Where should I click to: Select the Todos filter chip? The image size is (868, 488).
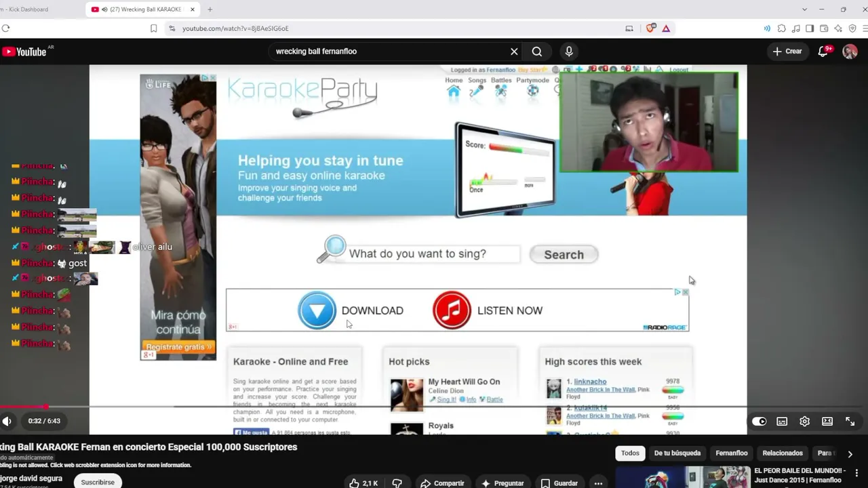coord(630,453)
